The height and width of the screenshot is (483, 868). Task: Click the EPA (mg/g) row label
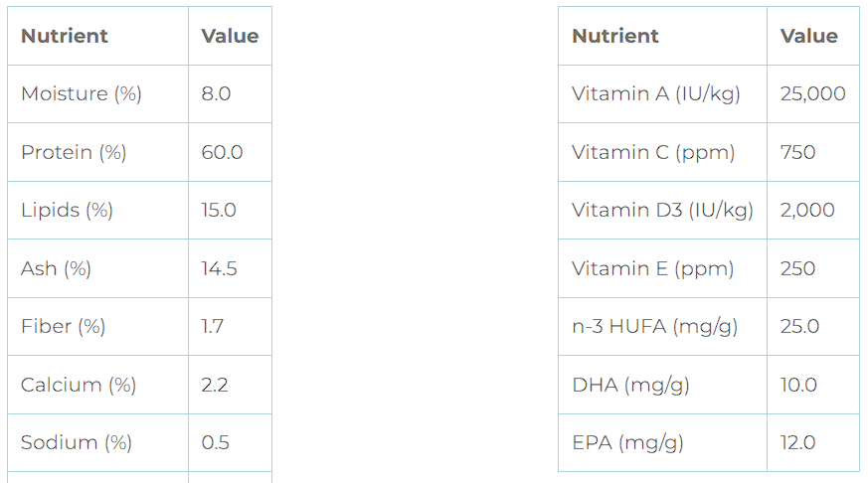coord(627,442)
